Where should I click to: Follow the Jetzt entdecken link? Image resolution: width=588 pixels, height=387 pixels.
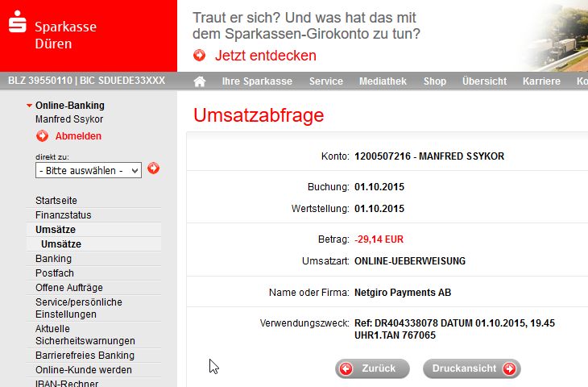pos(265,56)
